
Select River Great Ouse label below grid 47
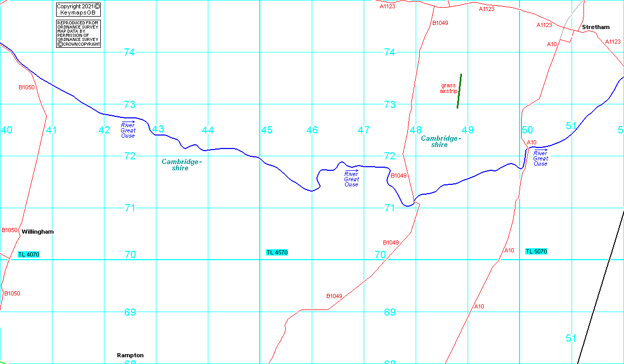(x=351, y=179)
